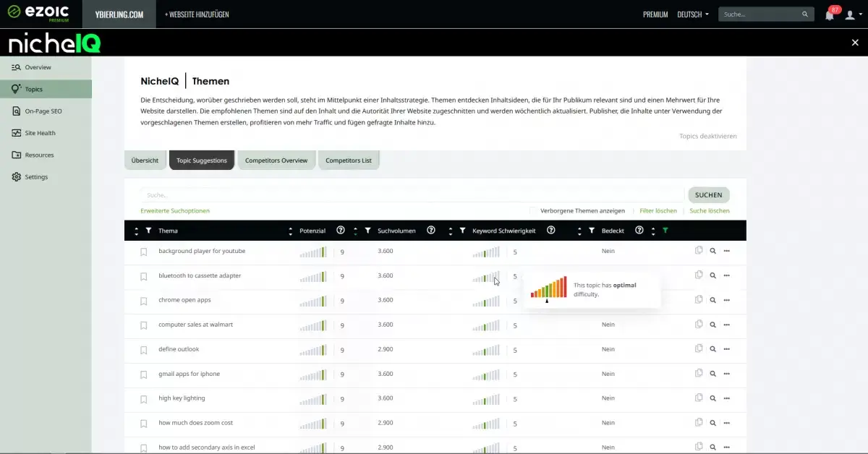Bookmark the 'high key lighting' topic row
Screen dimensions: 868x454
click(x=144, y=398)
